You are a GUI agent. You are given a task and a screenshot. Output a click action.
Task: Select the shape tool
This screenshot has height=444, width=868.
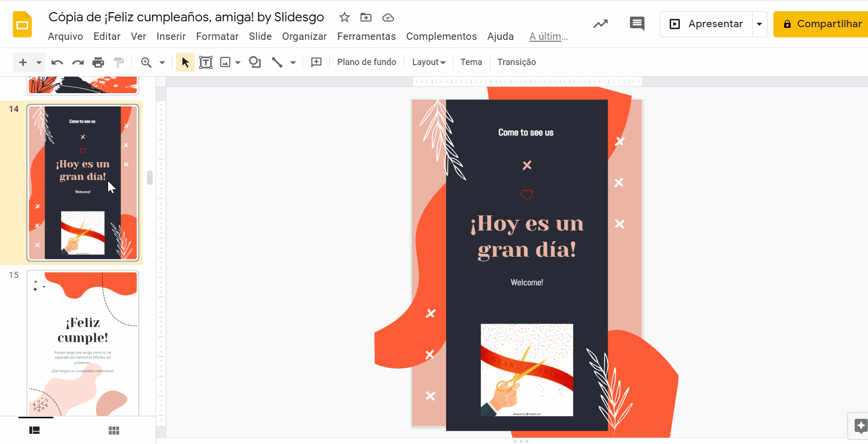(255, 62)
